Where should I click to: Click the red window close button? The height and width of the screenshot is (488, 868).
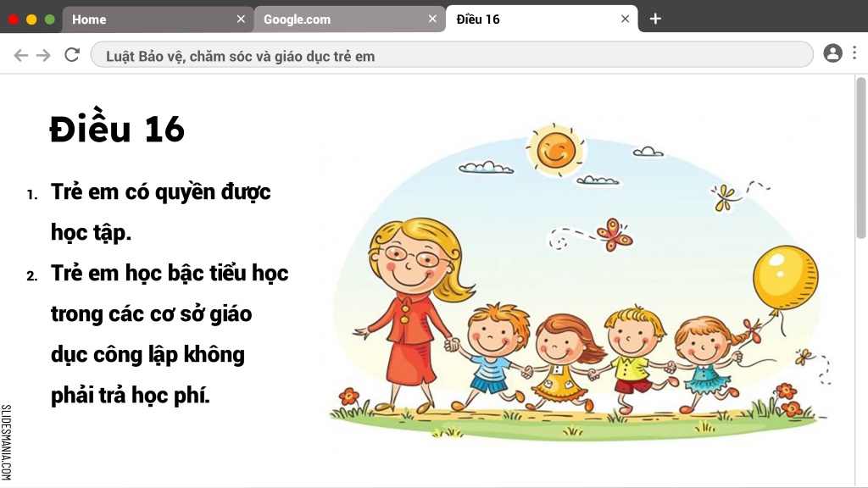14,19
